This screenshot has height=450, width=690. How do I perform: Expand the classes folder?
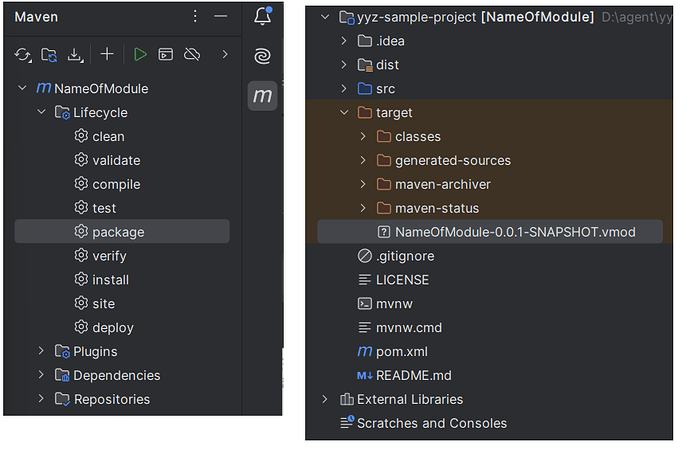tap(363, 136)
